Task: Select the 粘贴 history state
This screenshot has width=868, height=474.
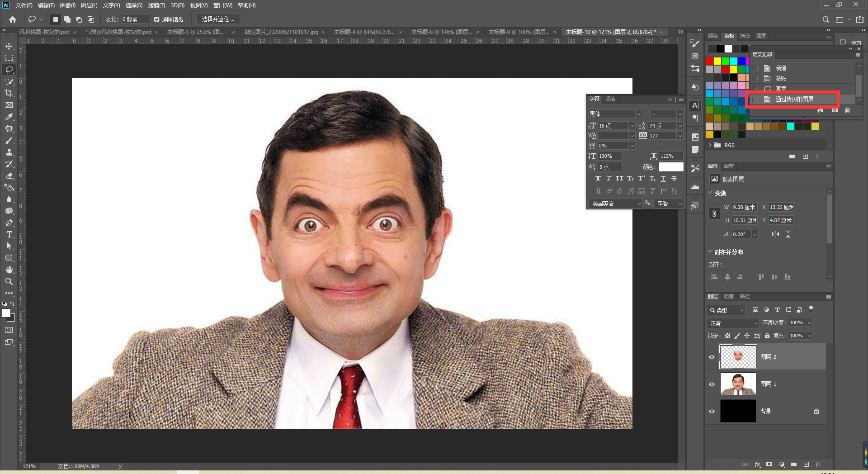Action: point(803,78)
